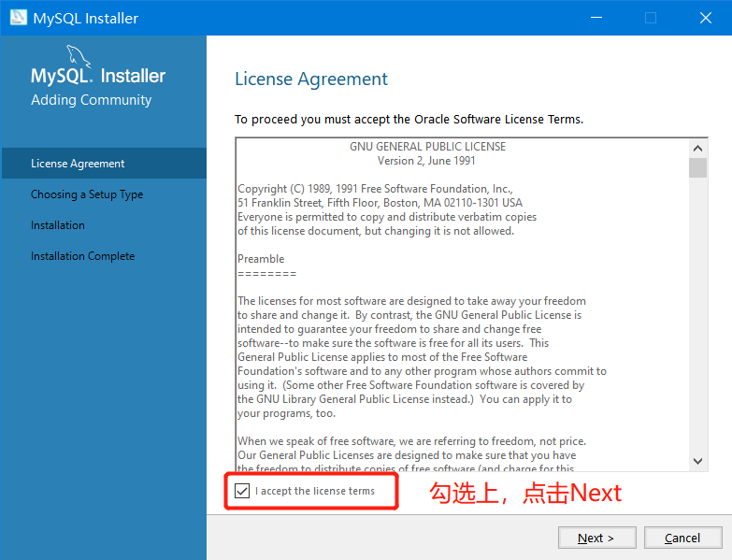Click the License Agreement page heading
Viewport: 732px width, 560px height.
click(311, 79)
